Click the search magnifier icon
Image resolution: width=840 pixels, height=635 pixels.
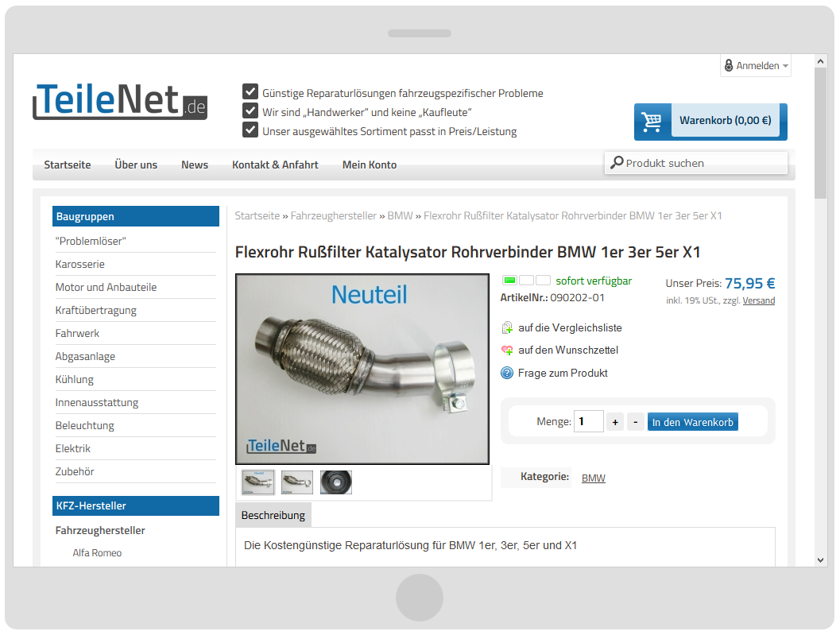[x=617, y=162]
